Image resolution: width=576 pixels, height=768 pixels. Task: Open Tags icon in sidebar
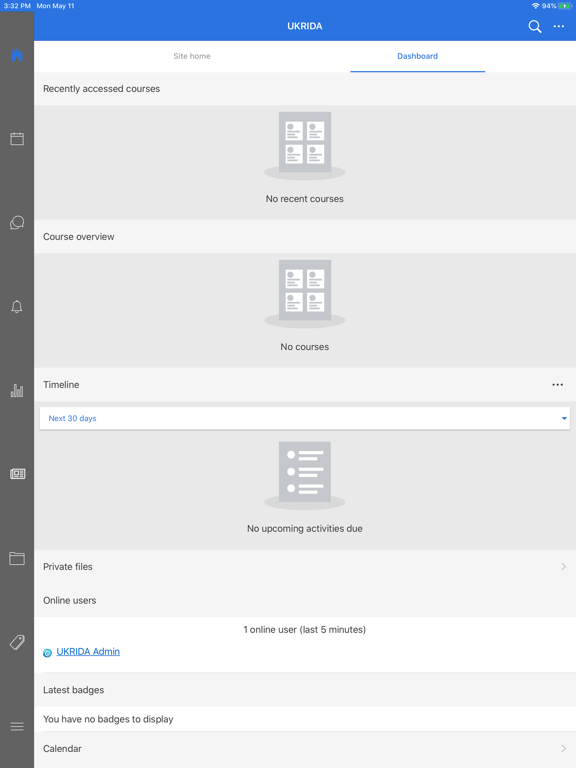17,642
